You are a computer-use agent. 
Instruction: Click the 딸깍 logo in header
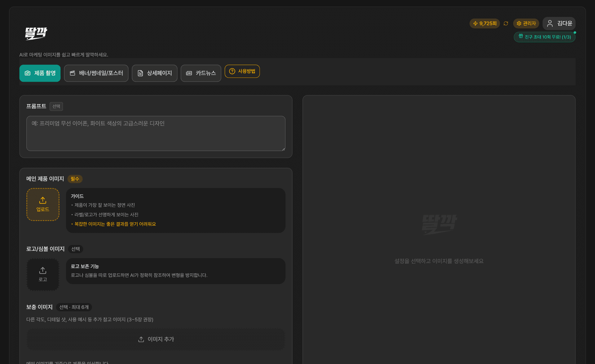point(36,33)
